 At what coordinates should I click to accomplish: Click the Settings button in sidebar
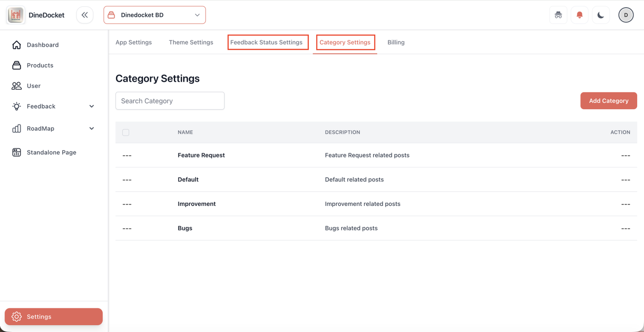[53, 317]
